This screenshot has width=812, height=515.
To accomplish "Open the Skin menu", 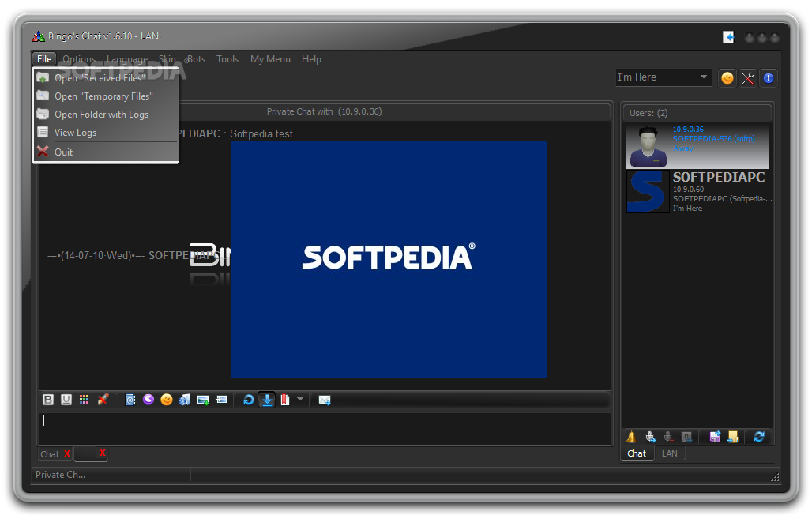I will (x=167, y=59).
